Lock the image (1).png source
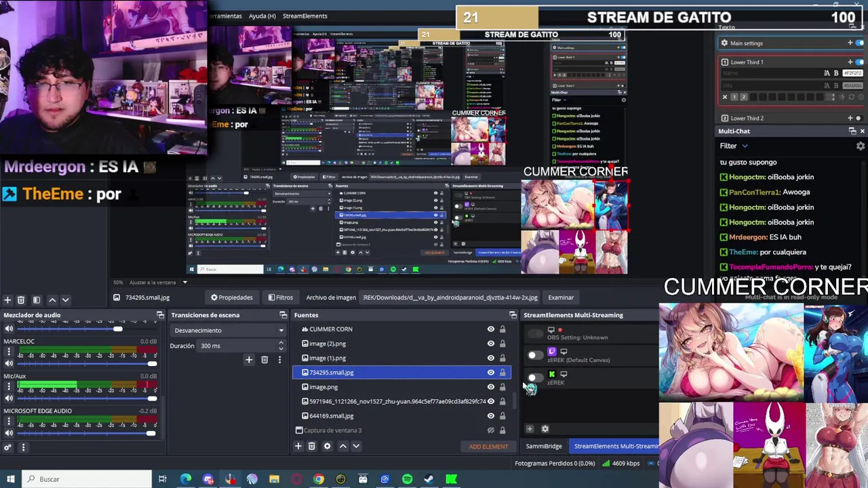868x488 pixels. click(502, 358)
